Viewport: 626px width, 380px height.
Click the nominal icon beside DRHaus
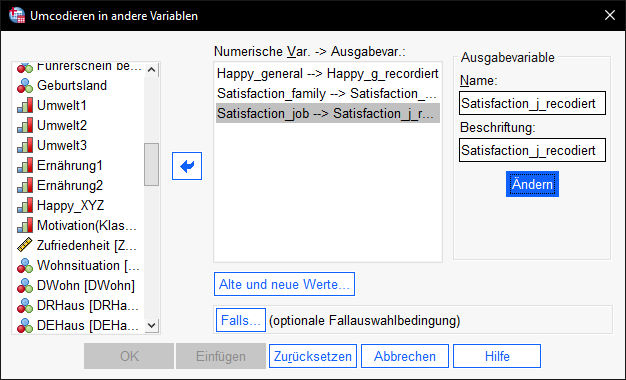coord(25,305)
